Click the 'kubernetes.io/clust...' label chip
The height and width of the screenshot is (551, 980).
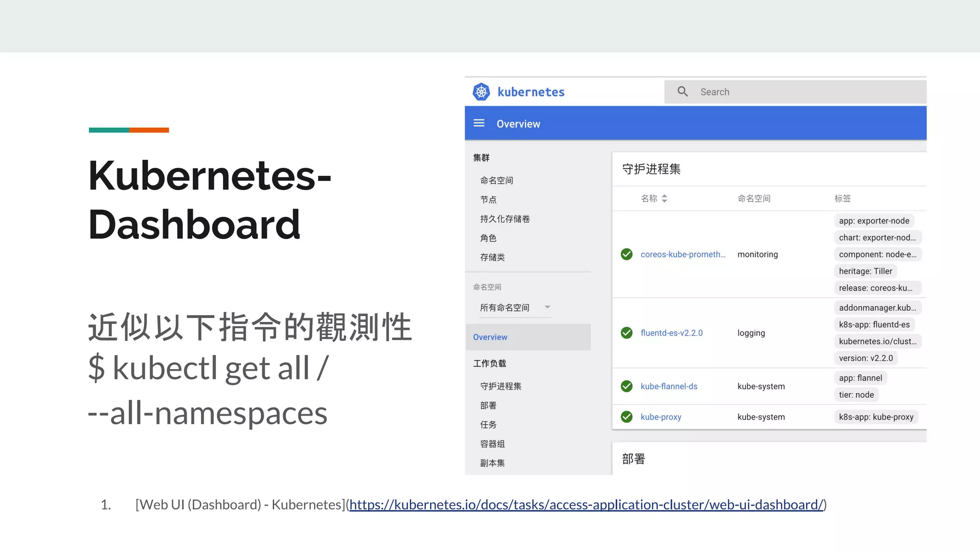coord(878,341)
